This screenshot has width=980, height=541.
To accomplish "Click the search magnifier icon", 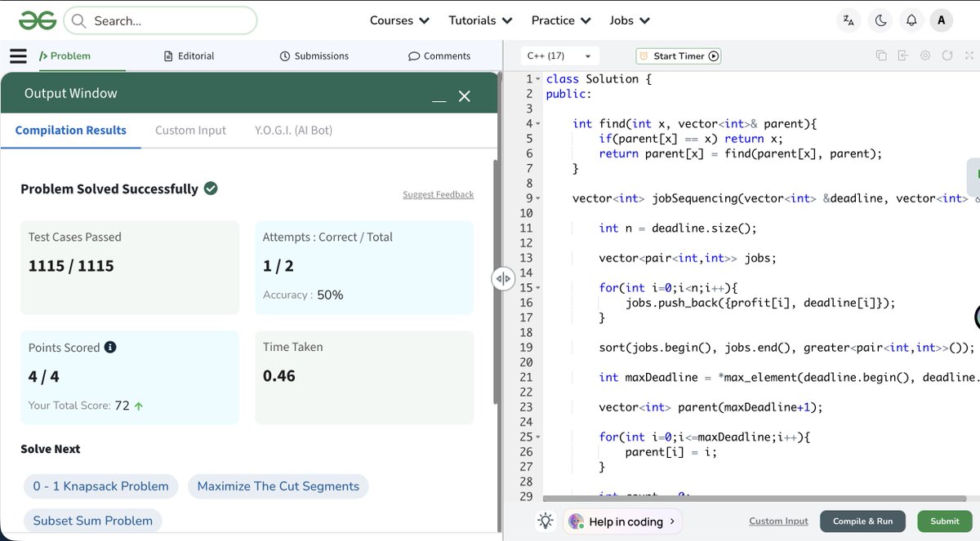I will click(x=78, y=21).
